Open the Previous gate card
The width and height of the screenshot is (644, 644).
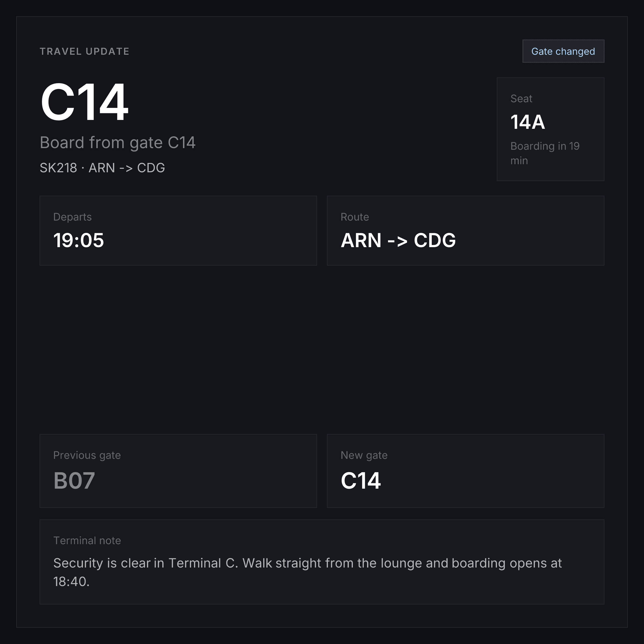tap(178, 471)
